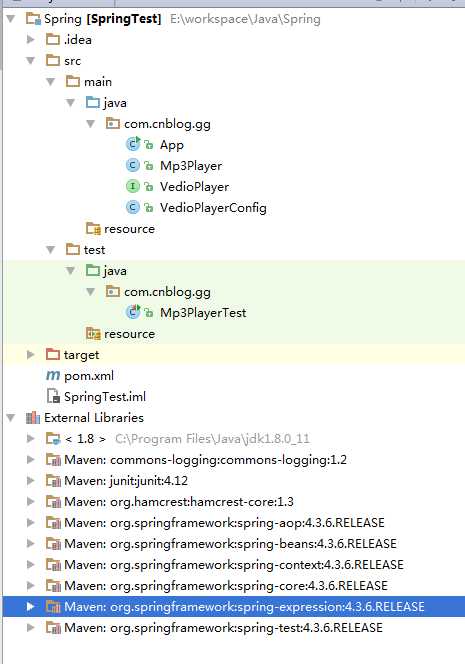Click the E:\workspace\Java\Spring path text

click(x=245, y=19)
